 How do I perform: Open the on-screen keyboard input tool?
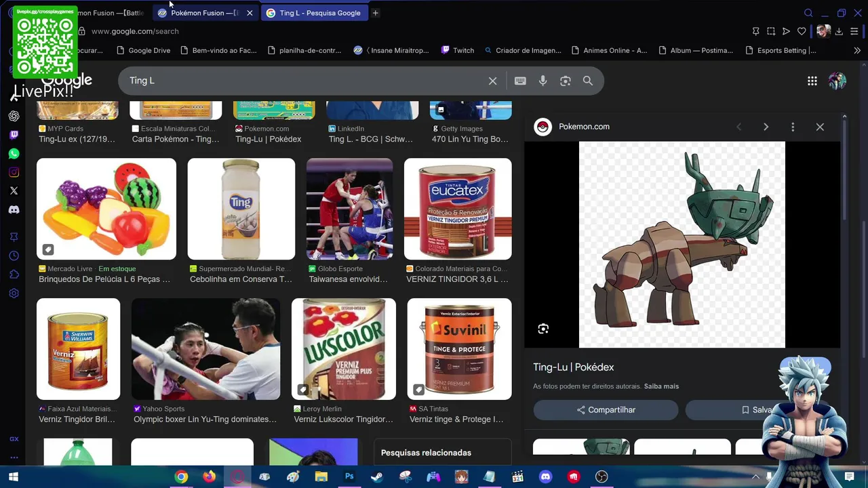520,81
